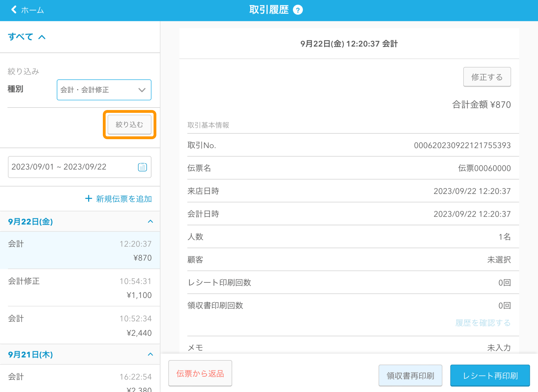Click 新規伝票を追加 link
Viewport: 538px width, 392px height.
(124, 199)
